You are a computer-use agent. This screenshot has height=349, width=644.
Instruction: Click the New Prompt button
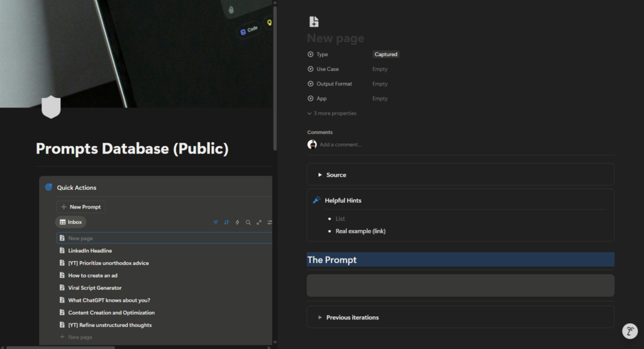click(80, 207)
